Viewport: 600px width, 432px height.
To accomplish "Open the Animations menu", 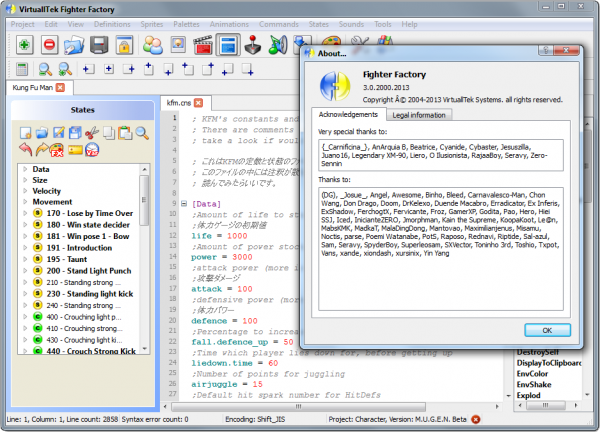I will pos(229,24).
